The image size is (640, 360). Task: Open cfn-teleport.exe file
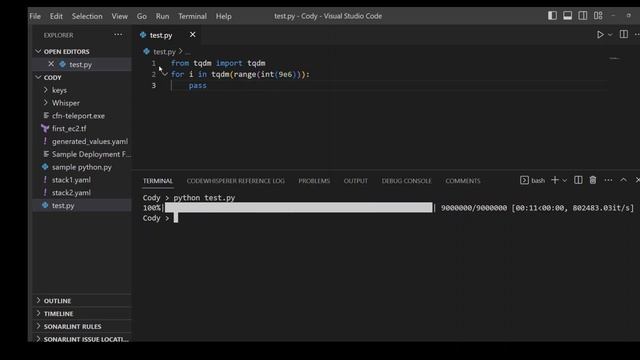82,116
